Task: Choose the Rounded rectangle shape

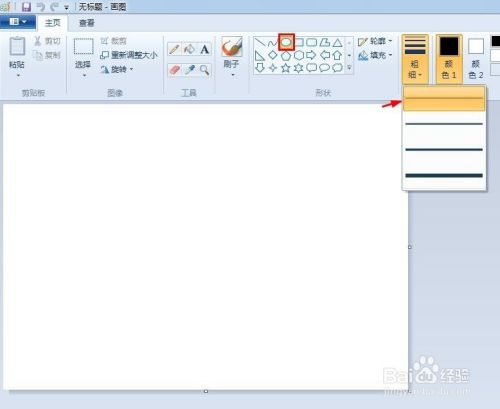Action: coord(312,42)
